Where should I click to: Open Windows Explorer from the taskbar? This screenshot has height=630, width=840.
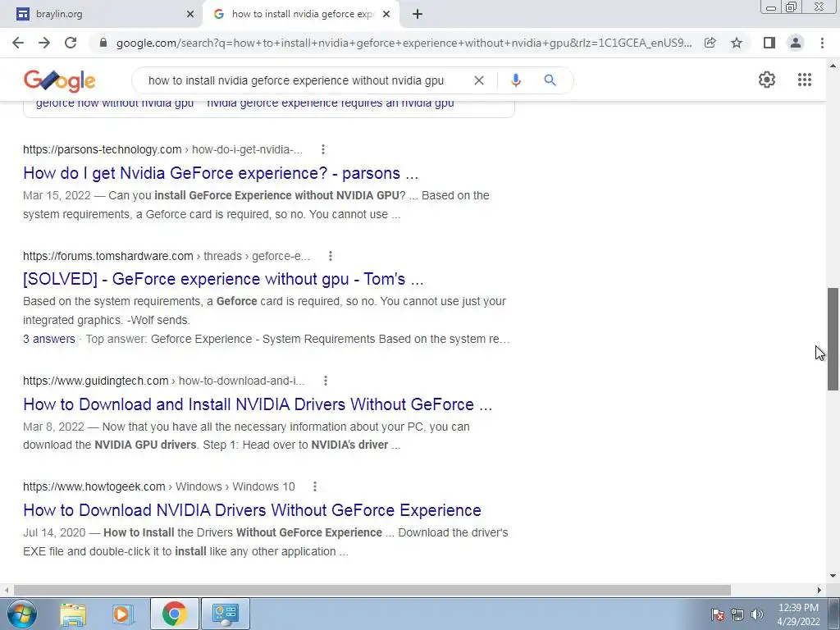click(73, 614)
